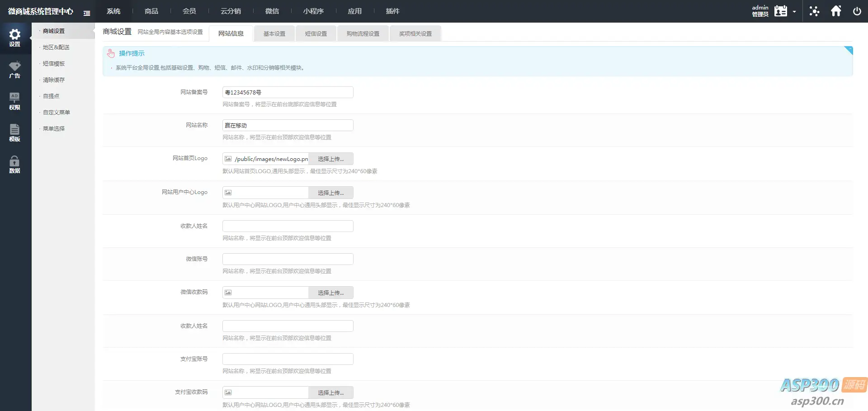This screenshot has height=411, width=868.
Task: Click the 操作提示 heading text
Action: point(132,53)
